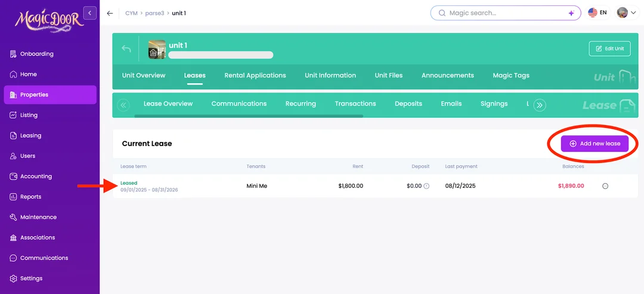Viewport: 644px width, 294px height.
Task: Focus the Magic search input field
Action: coord(501,13)
